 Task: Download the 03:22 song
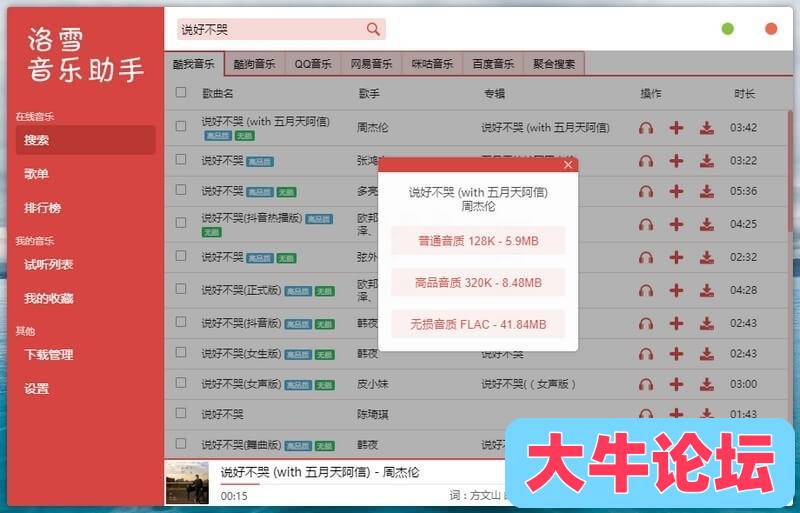click(x=707, y=161)
